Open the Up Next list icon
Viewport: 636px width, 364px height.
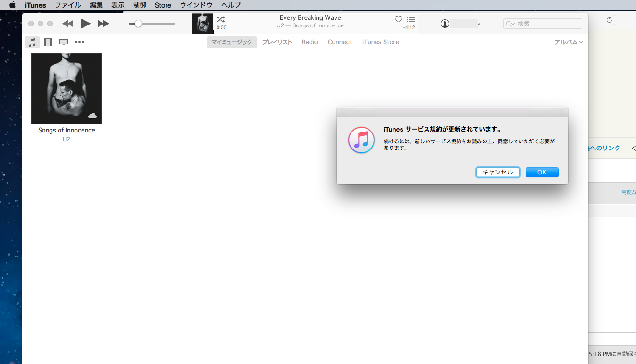[411, 19]
